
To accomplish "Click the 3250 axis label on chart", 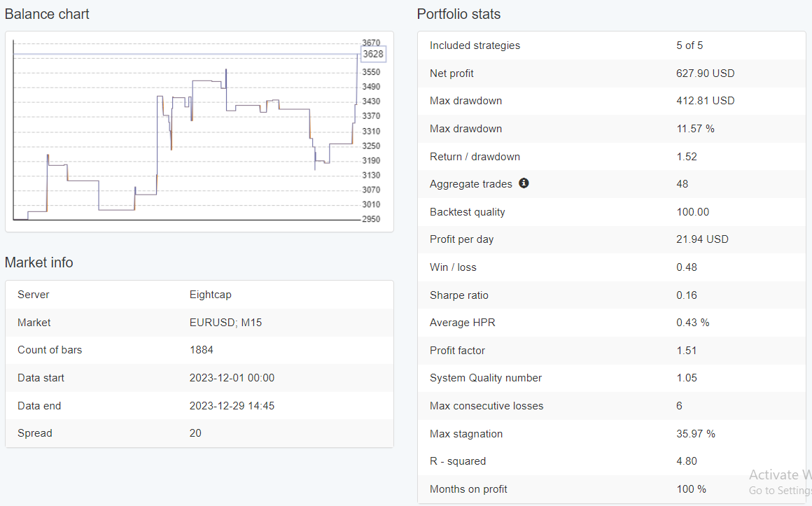I will pos(371,146).
